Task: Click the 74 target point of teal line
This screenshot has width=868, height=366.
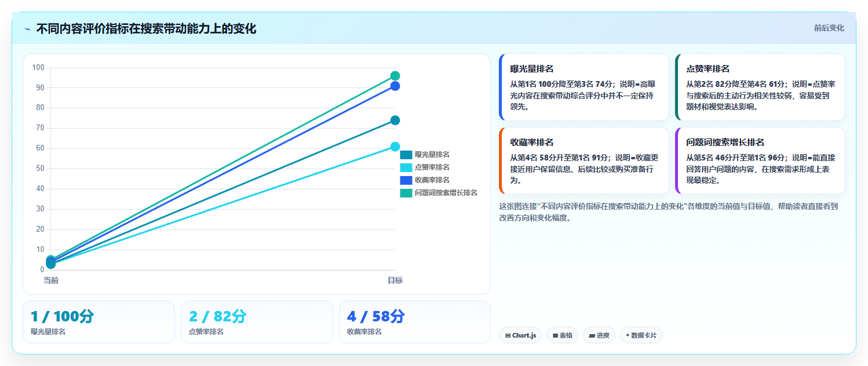Action: click(x=395, y=120)
